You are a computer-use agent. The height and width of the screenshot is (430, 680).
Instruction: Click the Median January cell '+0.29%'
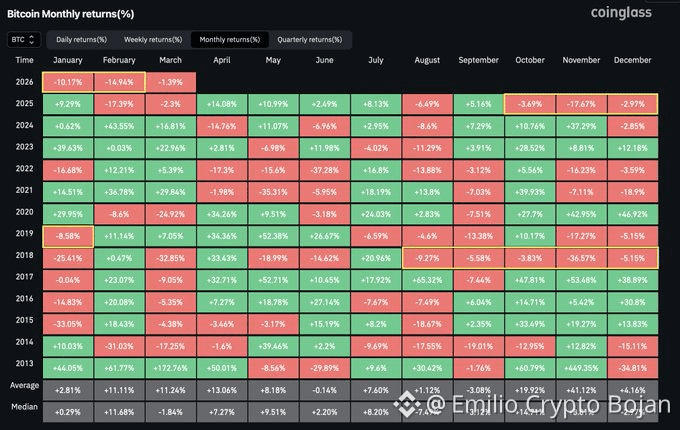(x=68, y=412)
